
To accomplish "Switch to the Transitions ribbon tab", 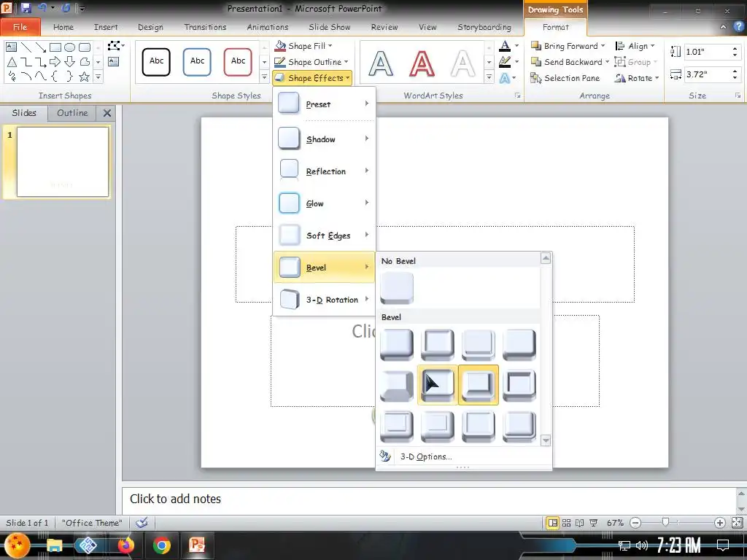I will coord(205,27).
